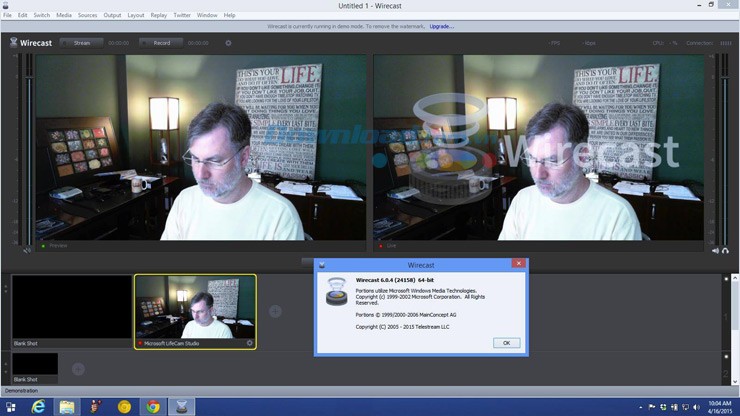Click the application icon in title bar
The image size is (740, 416).
point(6,5)
